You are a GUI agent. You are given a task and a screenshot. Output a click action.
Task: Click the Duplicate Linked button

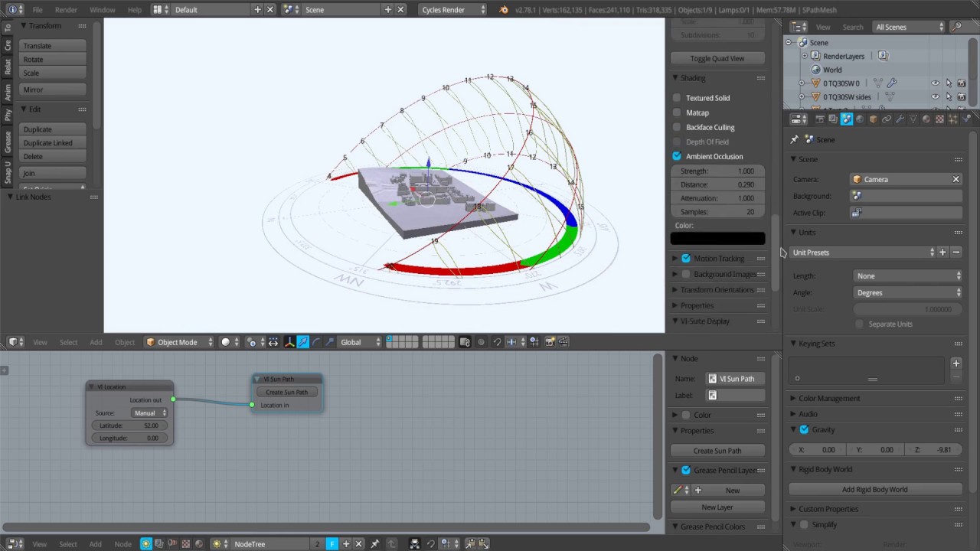tap(53, 143)
